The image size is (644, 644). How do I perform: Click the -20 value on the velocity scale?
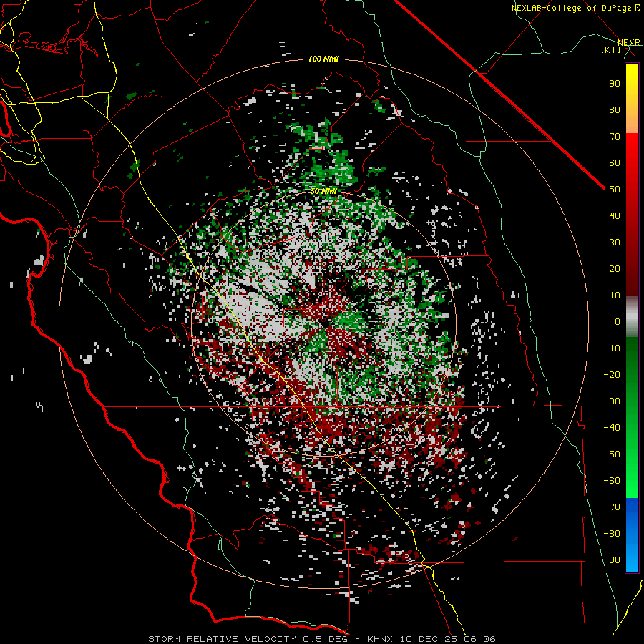tap(612, 374)
